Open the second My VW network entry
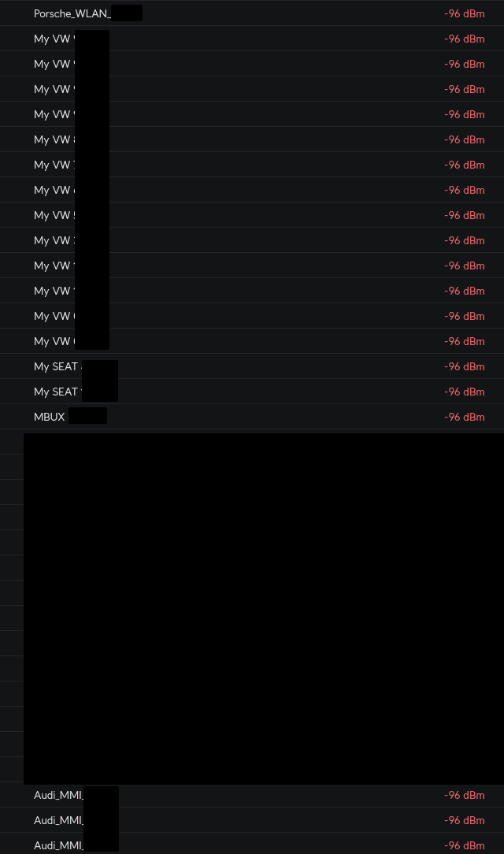 point(53,64)
